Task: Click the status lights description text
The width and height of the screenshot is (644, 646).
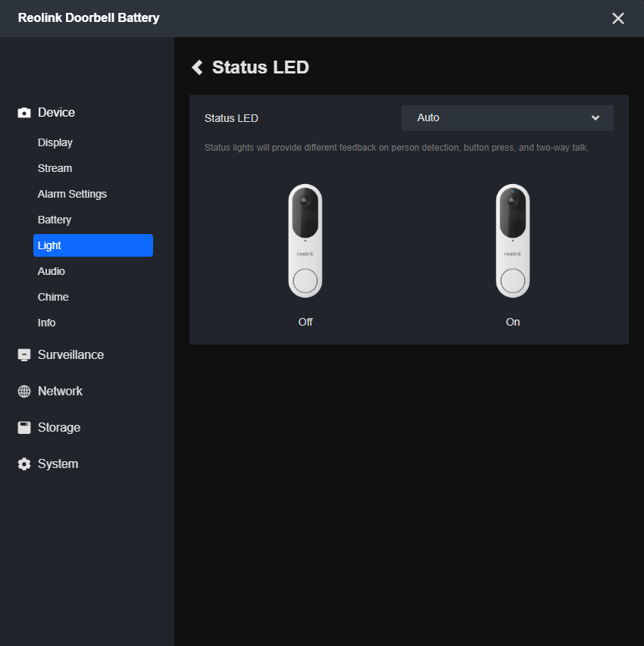Action: [396, 148]
